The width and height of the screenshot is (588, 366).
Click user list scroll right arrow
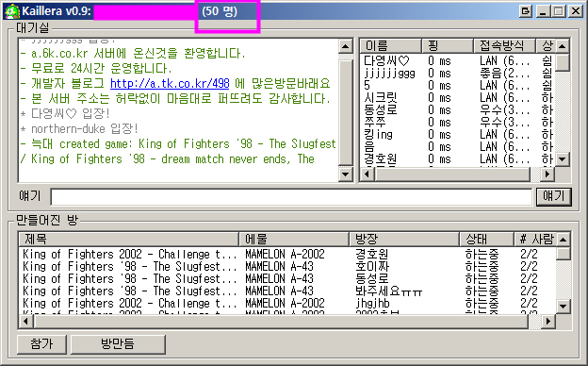[547, 174]
